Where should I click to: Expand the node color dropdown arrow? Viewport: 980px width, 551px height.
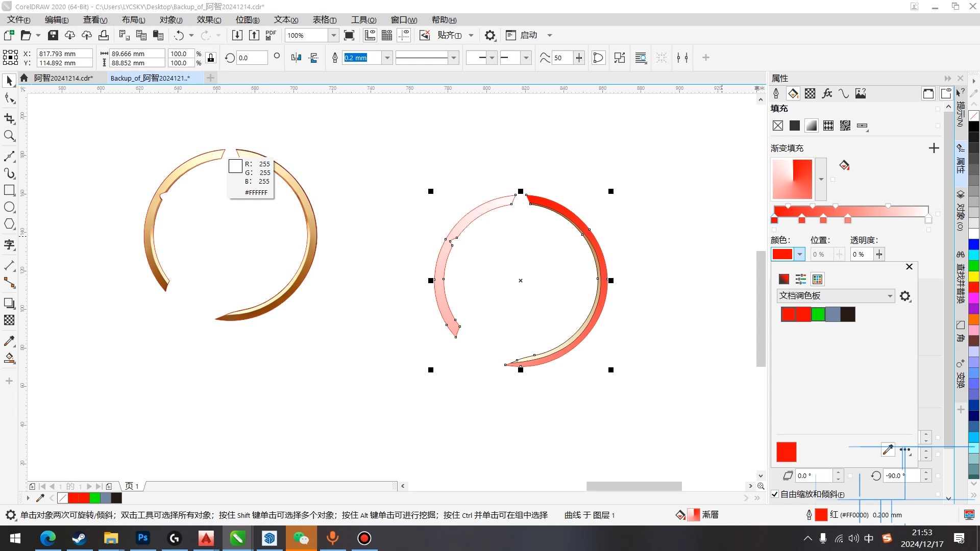tap(800, 254)
